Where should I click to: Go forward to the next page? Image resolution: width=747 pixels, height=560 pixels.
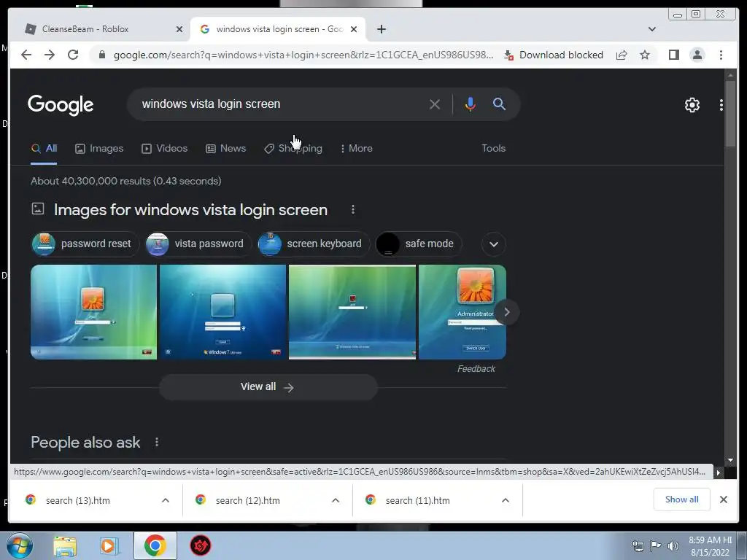[x=50, y=55]
